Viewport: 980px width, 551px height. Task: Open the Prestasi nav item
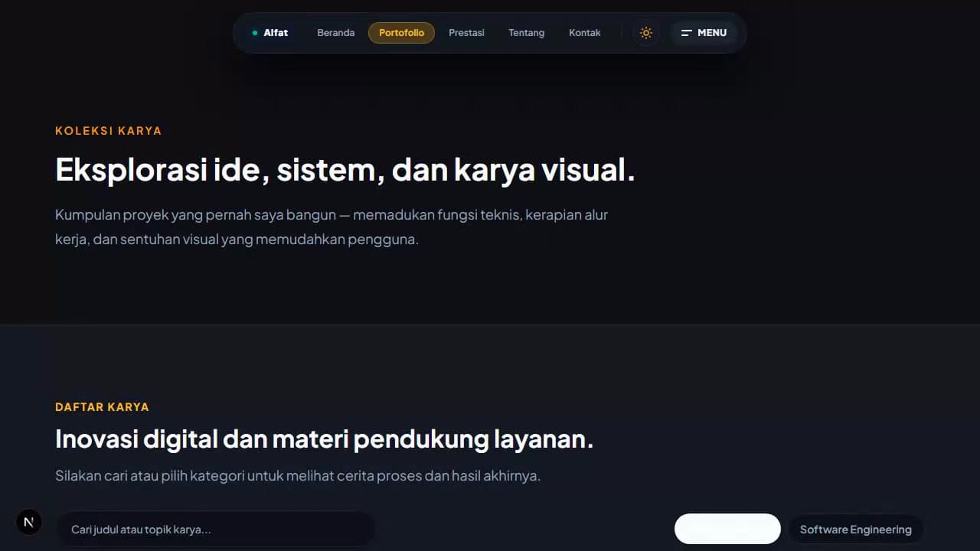pos(466,33)
